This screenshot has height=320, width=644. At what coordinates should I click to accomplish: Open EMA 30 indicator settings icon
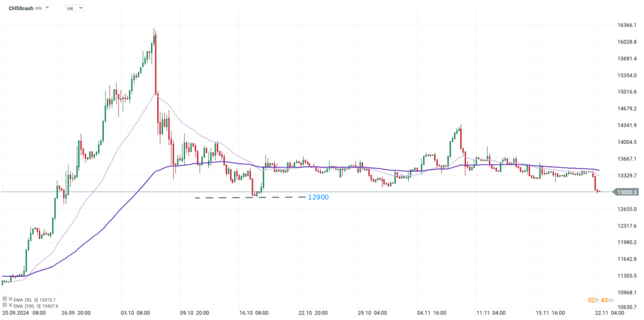[x=4, y=299]
